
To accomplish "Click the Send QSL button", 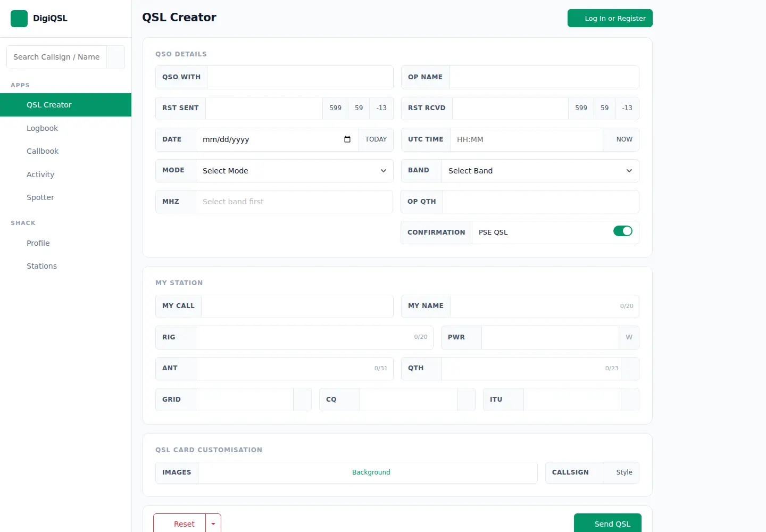I will (x=607, y=523).
